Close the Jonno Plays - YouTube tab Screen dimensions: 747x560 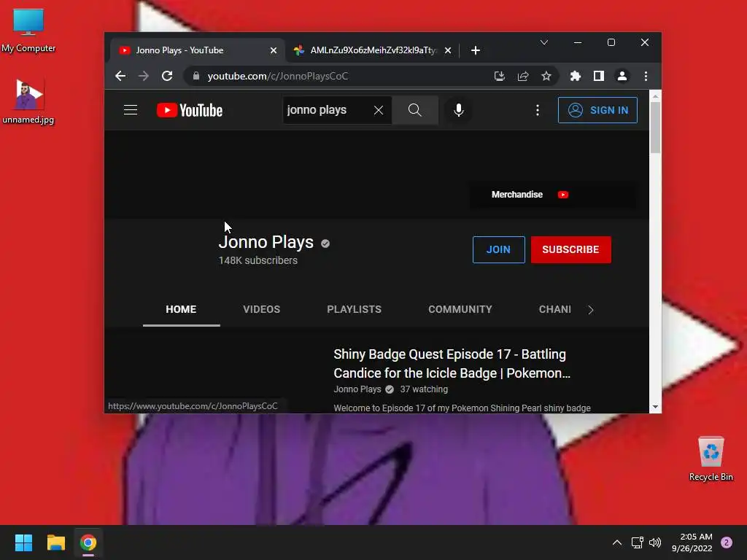(274, 50)
